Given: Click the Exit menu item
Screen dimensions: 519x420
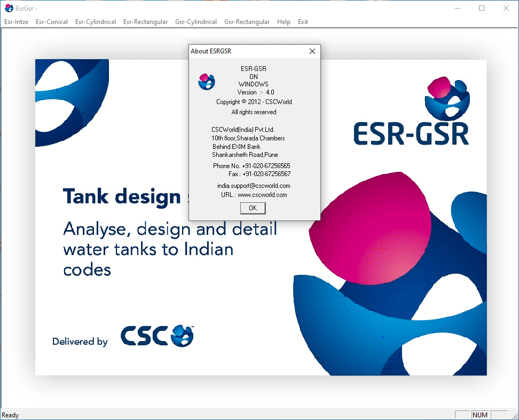Looking at the screenshot, I should tap(303, 22).
